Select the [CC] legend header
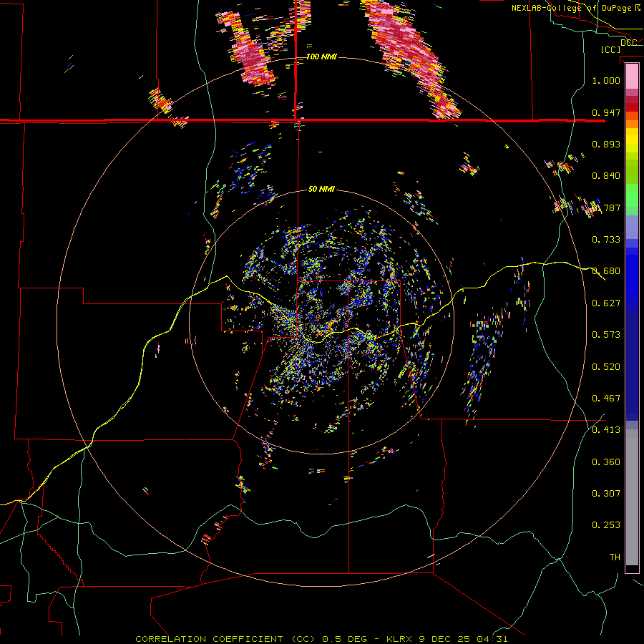Image resolution: width=644 pixels, height=644 pixels. [610, 49]
